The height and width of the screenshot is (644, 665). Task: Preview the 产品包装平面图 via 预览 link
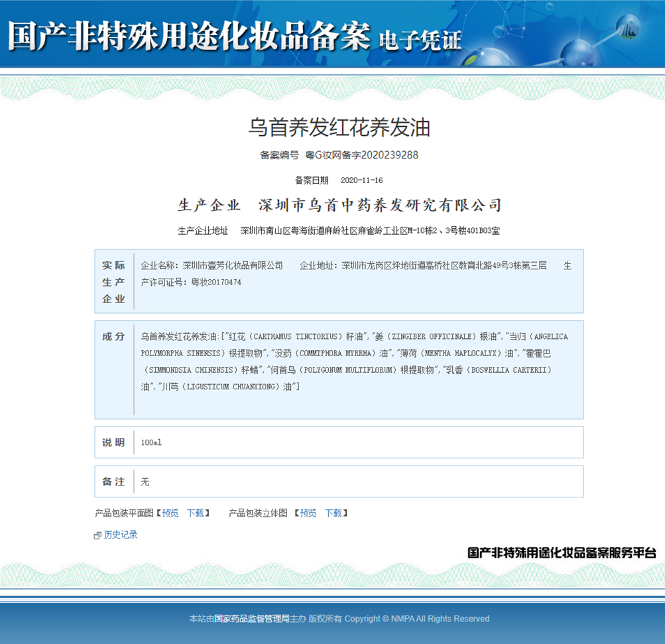(170, 513)
